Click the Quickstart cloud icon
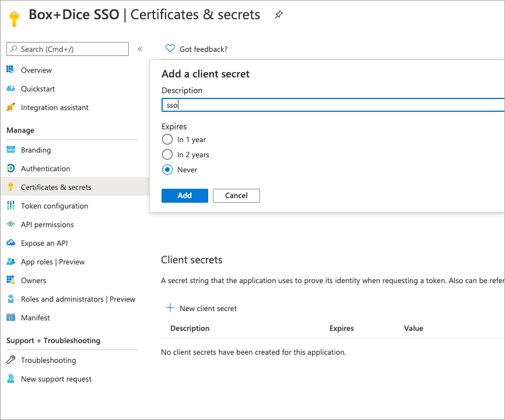Viewport: 505px width, 420px height. 10,89
